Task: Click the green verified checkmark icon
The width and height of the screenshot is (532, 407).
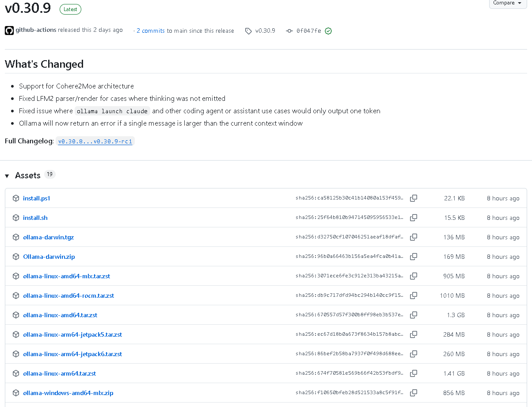Action: tap(328, 31)
